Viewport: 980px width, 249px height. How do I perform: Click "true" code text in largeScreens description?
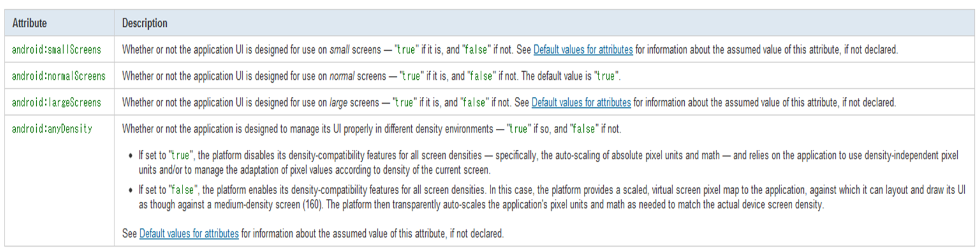(x=405, y=102)
